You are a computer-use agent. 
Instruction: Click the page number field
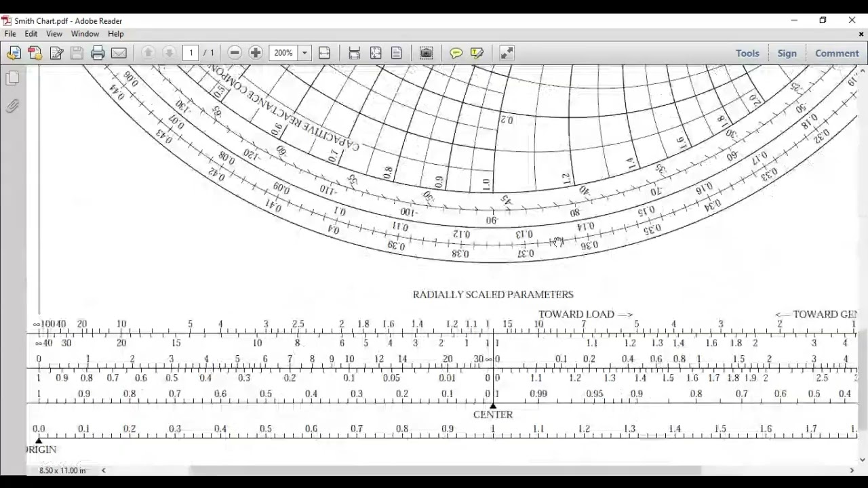click(191, 53)
